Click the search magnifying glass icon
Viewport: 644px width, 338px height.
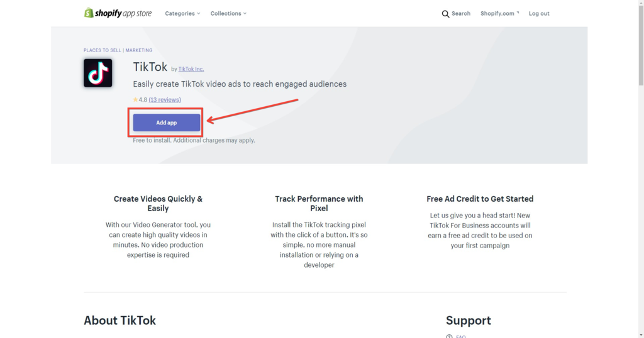point(445,14)
